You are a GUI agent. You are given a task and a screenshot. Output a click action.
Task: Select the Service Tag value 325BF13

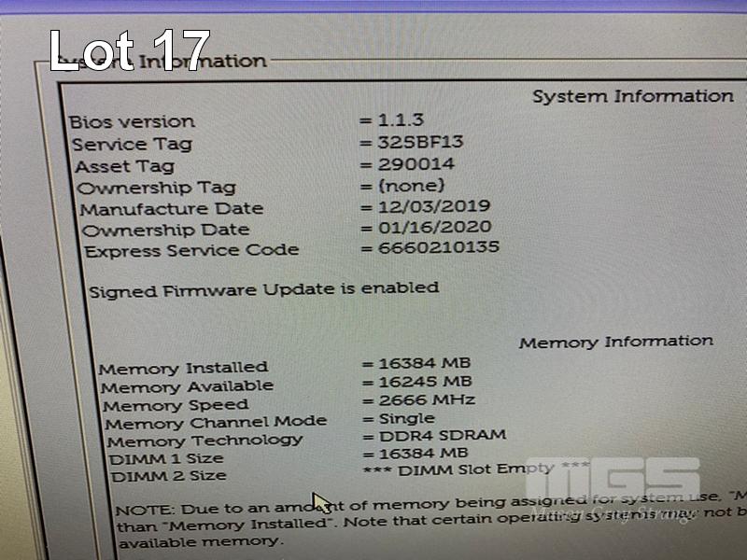(x=421, y=142)
